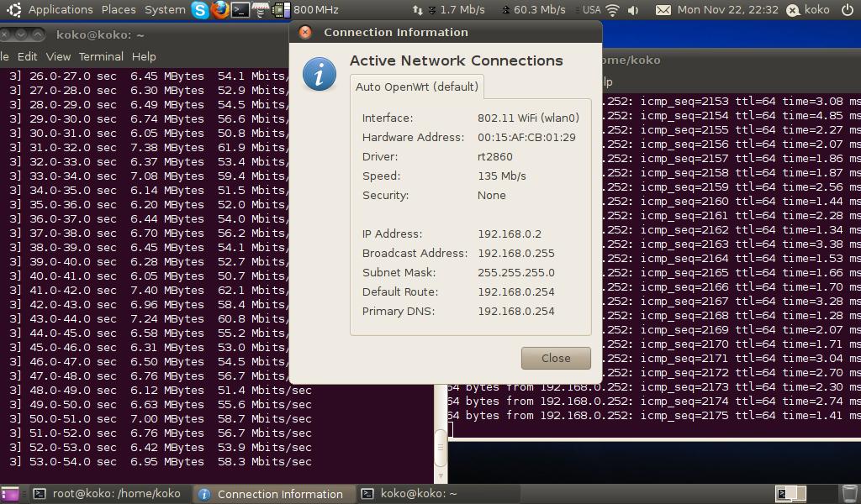Click the Show Desktop button
Image resolution: width=861 pixels, height=504 pixels.
(x=10, y=494)
